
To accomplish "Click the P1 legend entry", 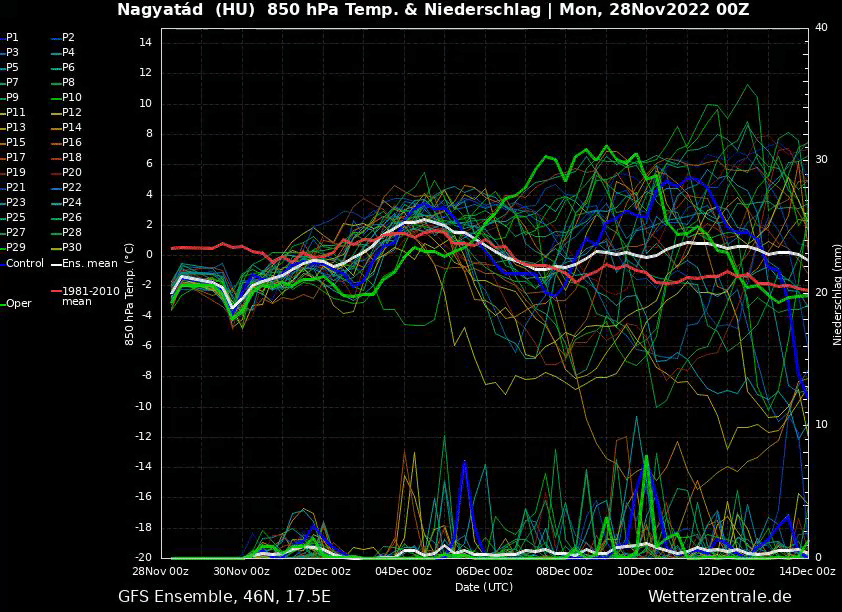I will [x=12, y=37].
